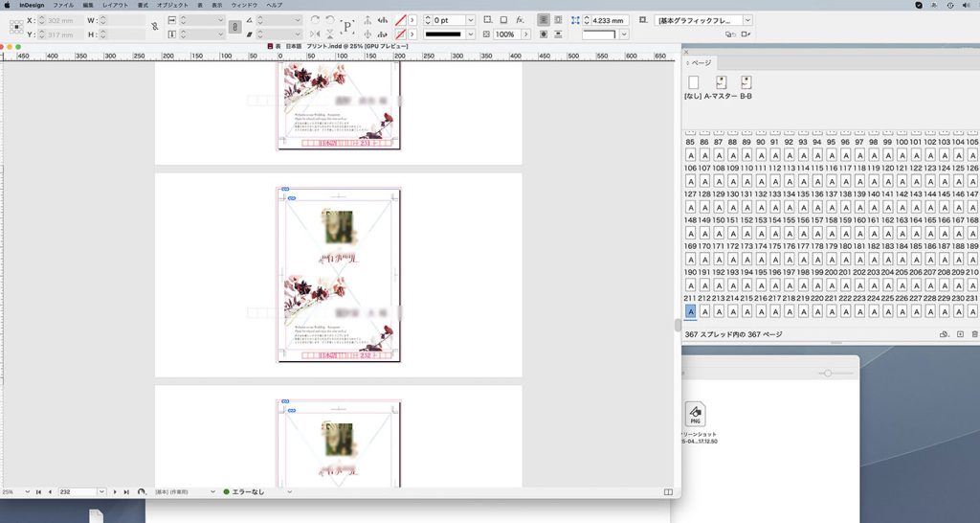Open the shear angle dropdown
This screenshot has width=980, height=523.
(x=299, y=34)
